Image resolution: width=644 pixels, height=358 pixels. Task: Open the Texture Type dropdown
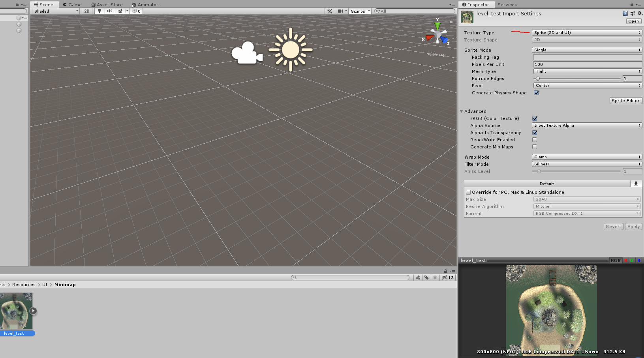(x=587, y=33)
